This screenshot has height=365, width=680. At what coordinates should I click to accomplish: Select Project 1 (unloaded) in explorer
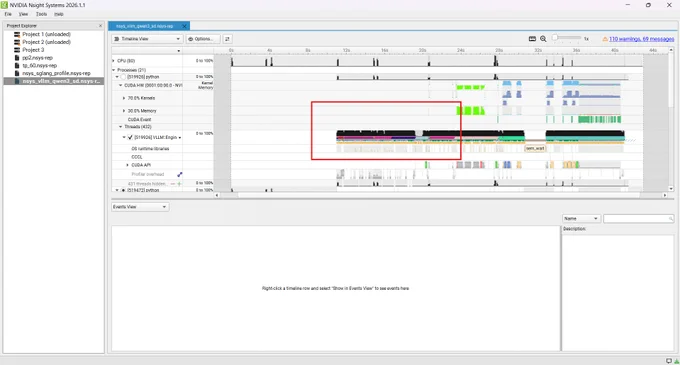click(46, 34)
